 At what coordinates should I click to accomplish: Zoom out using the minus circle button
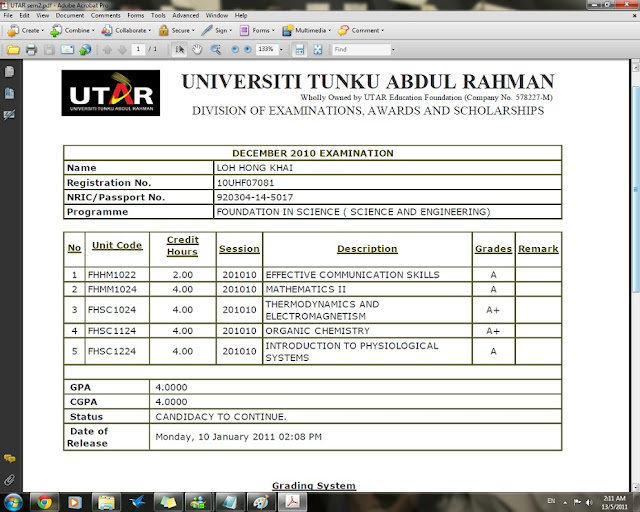pos(235,49)
